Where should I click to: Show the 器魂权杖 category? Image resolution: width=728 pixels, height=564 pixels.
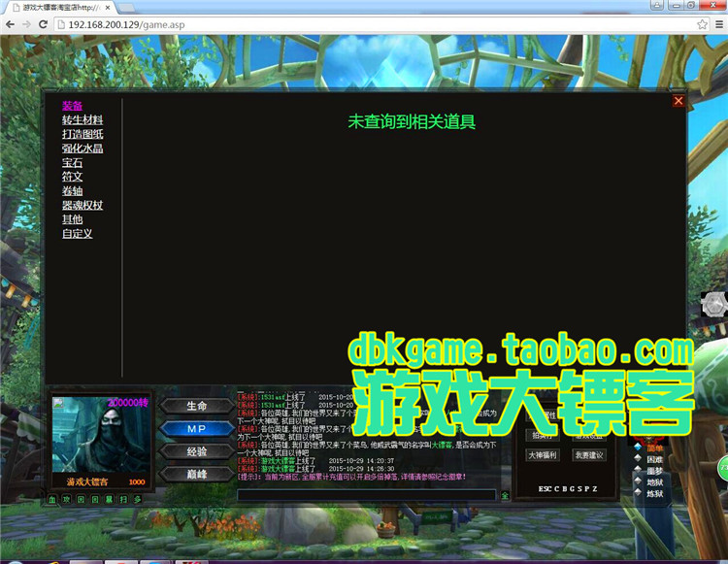[83, 205]
